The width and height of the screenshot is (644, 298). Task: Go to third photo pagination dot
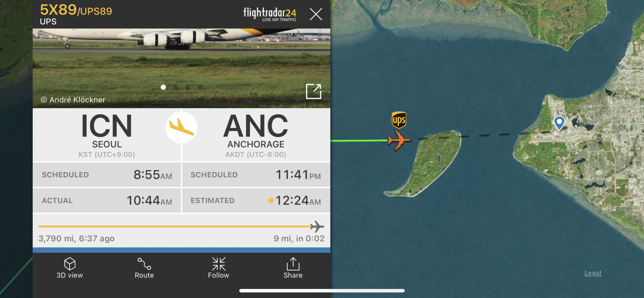coord(188,87)
